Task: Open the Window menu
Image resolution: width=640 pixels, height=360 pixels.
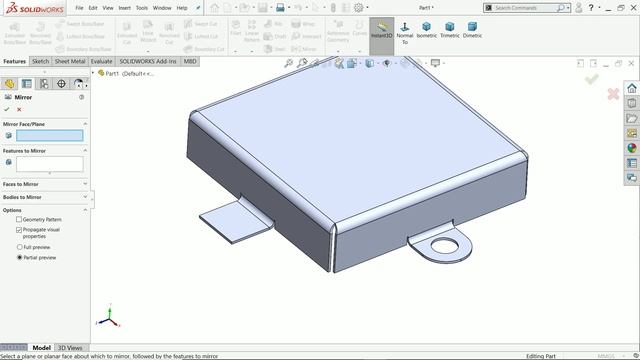Action: tap(162, 8)
